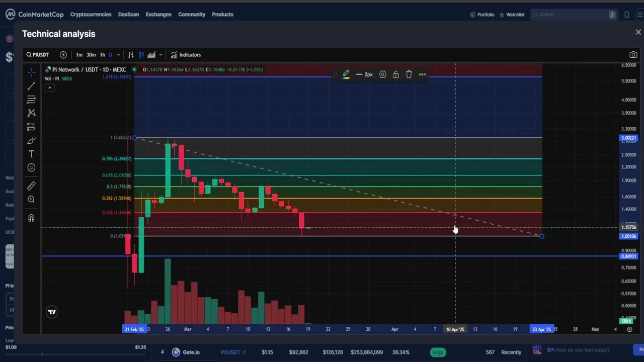The height and width of the screenshot is (362, 644).
Task: Click the 23 Apr '25 date marker
Action: tap(542, 329)
